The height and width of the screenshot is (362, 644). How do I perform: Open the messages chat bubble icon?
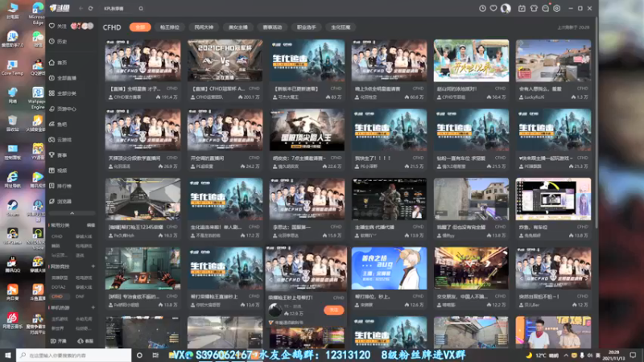546,8
